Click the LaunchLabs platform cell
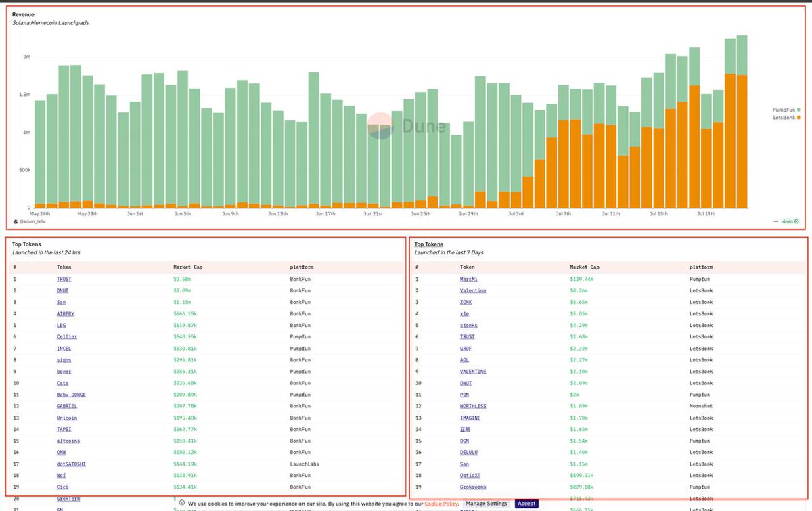Viewport: 812px width, 511px height. (x=304, y=464)
